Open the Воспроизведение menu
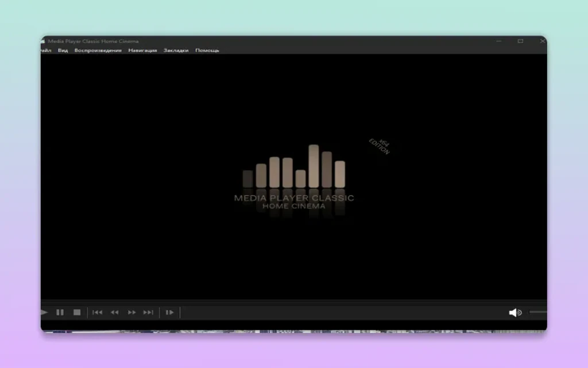 pyautogui.click(x=98, y=51)
